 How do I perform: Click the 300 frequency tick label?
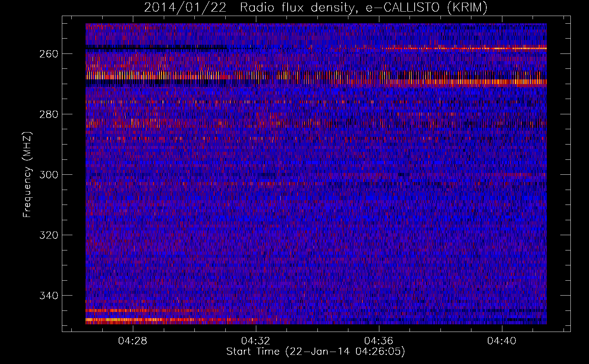pos(48,175)
